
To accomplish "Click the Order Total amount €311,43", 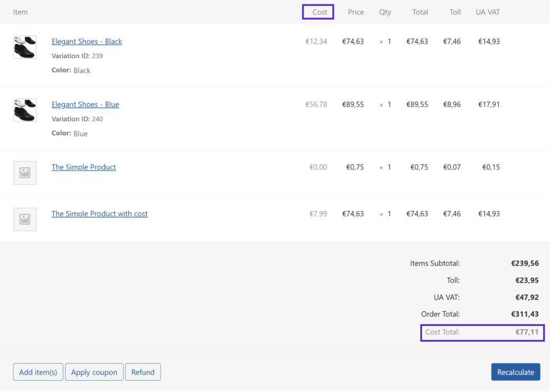I will pyautogui.click(x=525, y=314).
